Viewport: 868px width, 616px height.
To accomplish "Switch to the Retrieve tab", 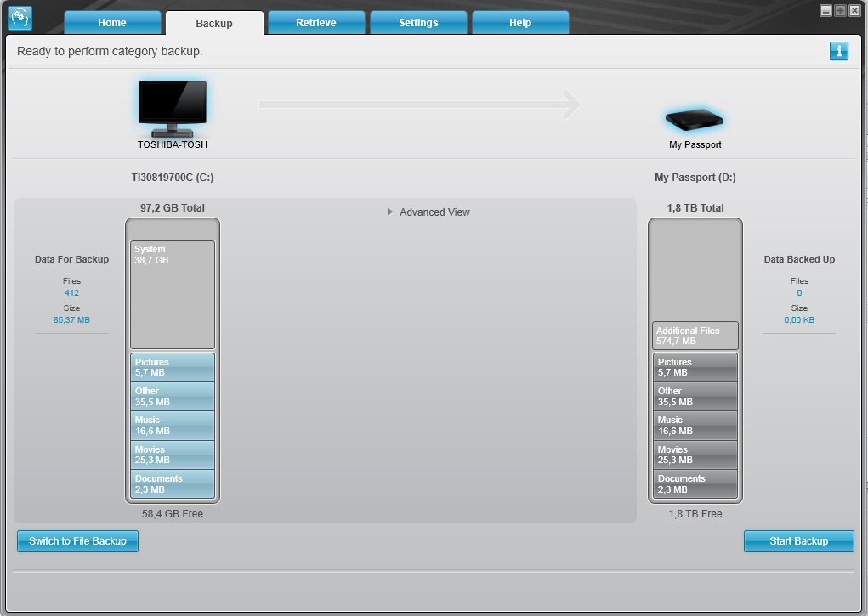I will 316,23.
